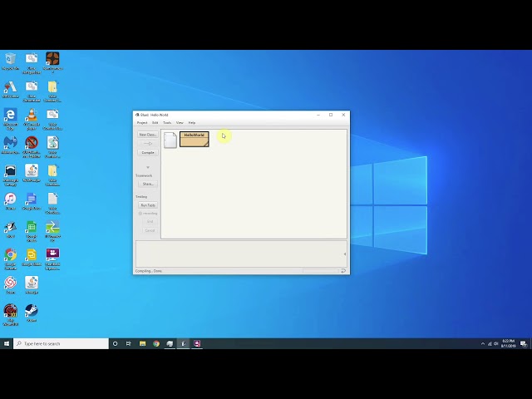
Task: Click the Cancel recording button
Action: point(150,231)
